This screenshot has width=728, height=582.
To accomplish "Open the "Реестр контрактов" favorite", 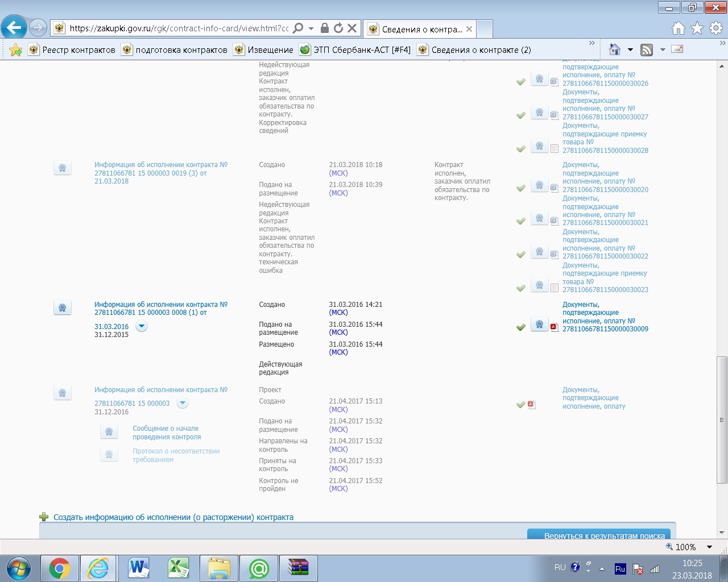I will 72,50.
